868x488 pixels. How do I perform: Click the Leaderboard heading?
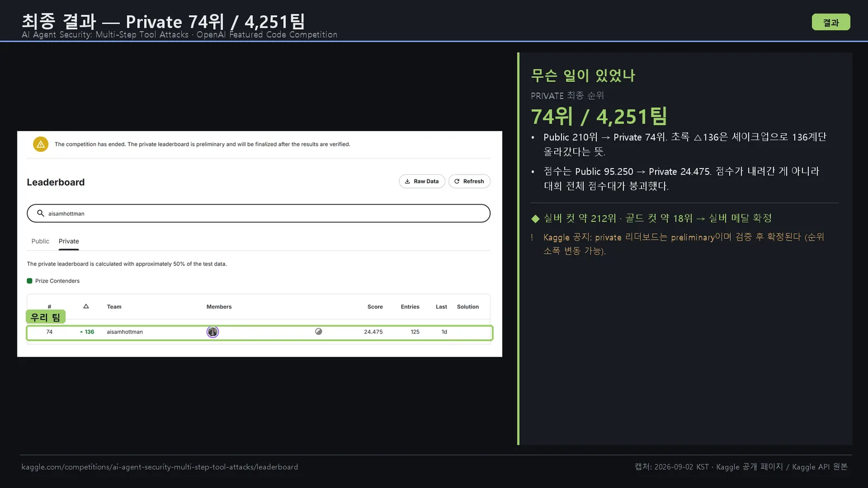(x=56, y=182)
